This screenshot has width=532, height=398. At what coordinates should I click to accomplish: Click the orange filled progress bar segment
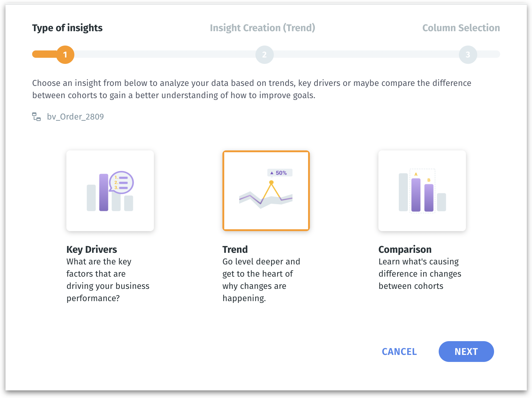(45, 54)
